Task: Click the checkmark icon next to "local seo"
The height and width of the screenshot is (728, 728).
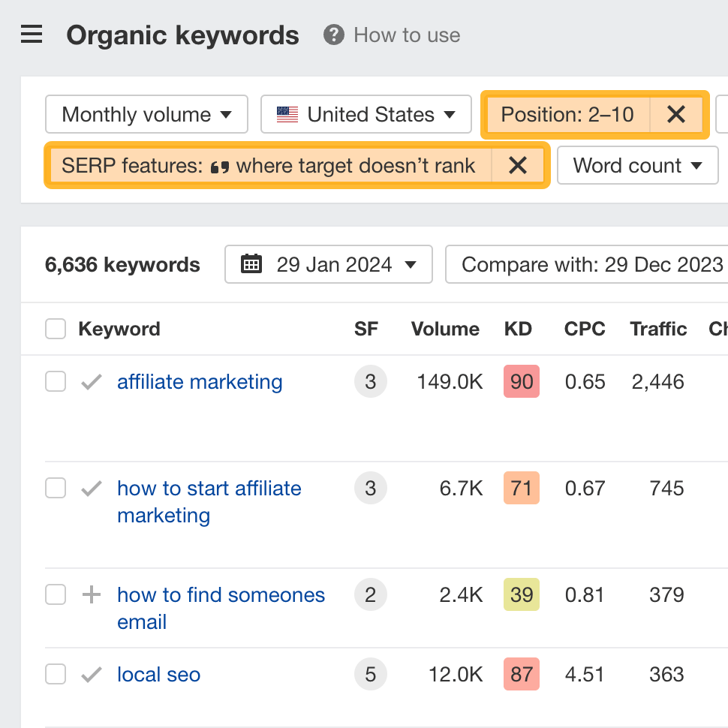Action: click(90, 674)
